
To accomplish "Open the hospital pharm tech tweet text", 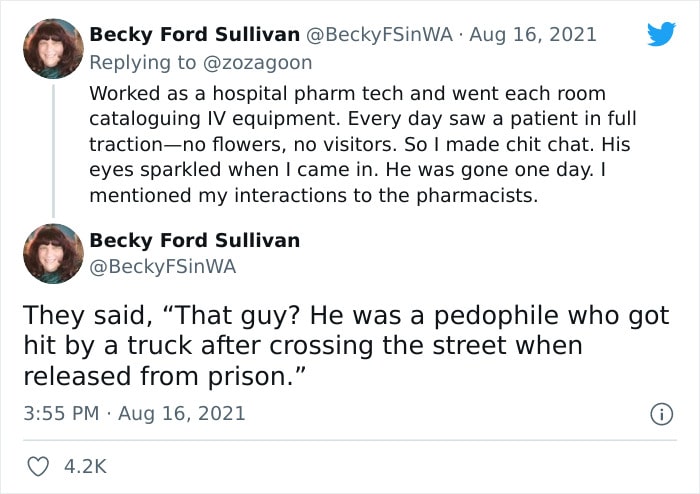I will click(362, 144).
